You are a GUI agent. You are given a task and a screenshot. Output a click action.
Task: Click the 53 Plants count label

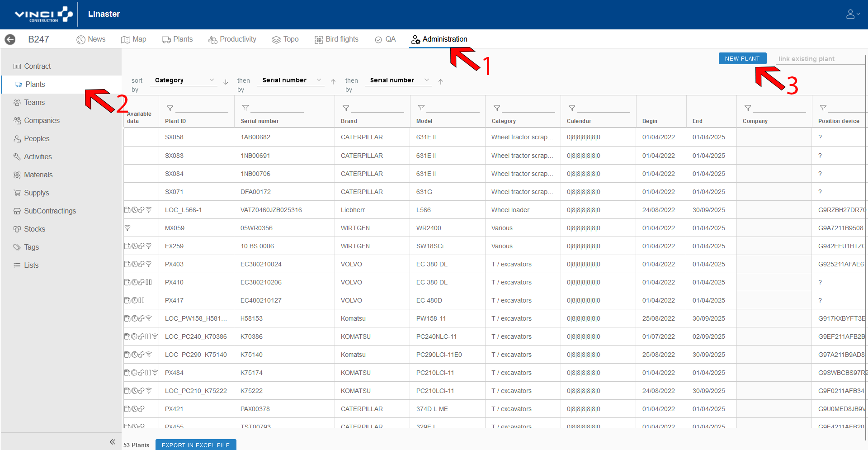pyautogui.click(x=137, y=445)
